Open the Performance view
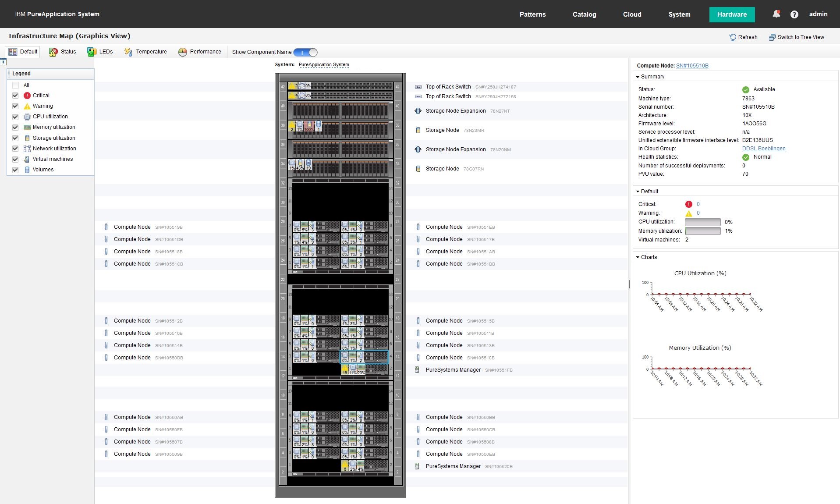Image resolution: width=840 pixels, height=504 pixels. tap(182, 51)
